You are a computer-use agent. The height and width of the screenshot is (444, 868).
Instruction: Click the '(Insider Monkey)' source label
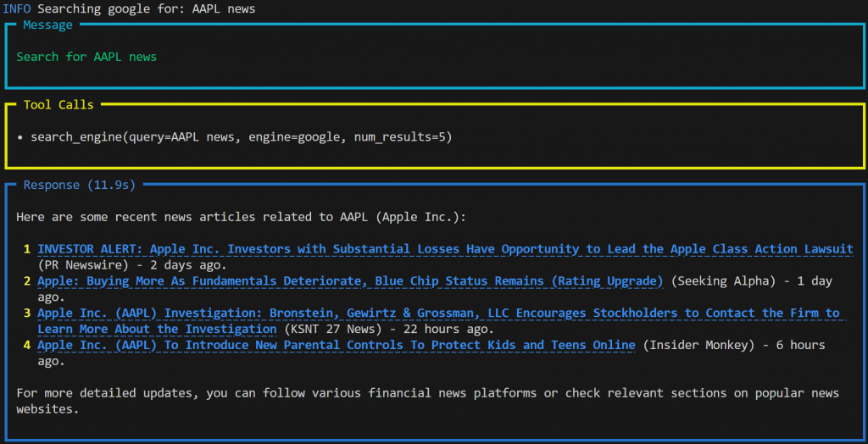click(x=698, y=345)
